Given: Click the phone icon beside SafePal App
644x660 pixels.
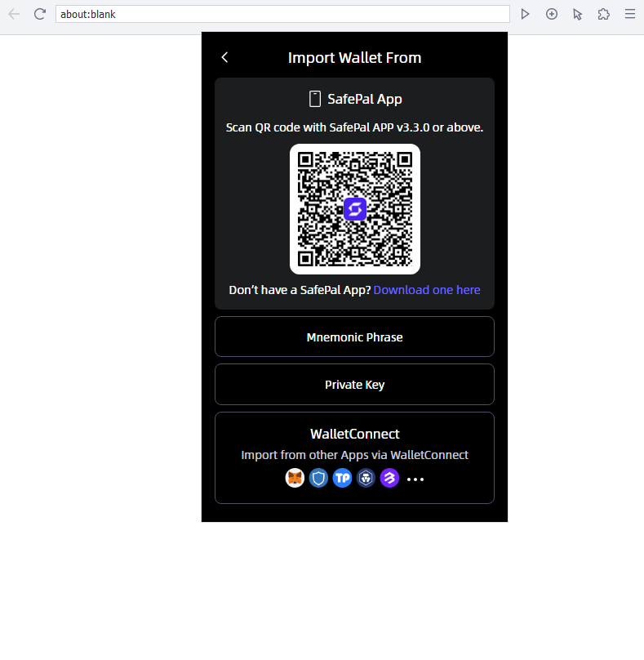Looking at the screenshot, I should click(x=314, y=100).
